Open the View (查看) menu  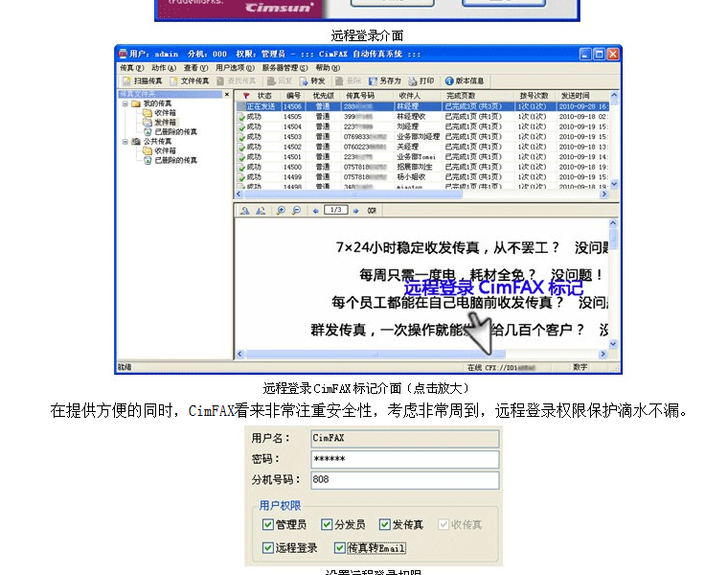click(195, 68)
